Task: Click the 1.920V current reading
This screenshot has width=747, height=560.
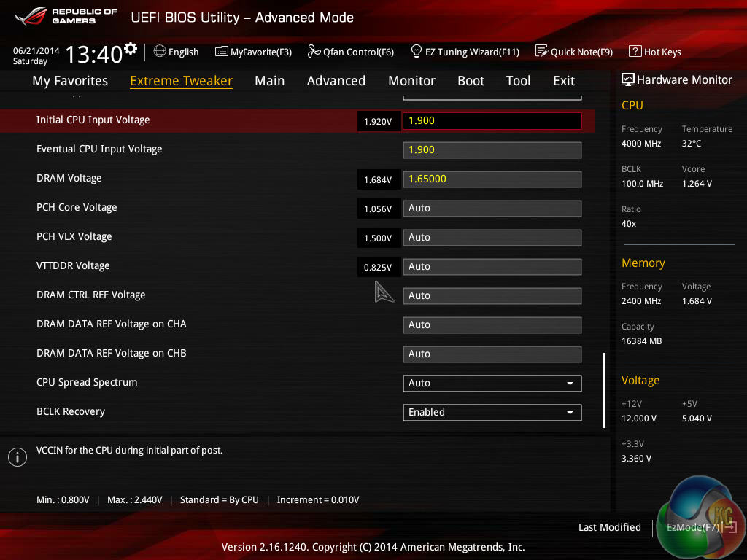Action: [x=378, y=122]
